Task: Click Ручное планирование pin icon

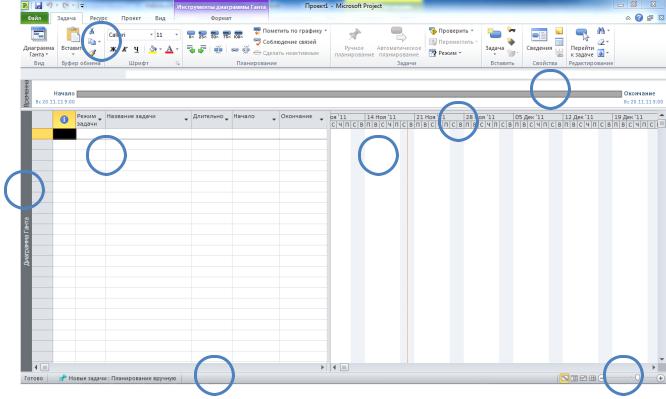Action: pos(354,35)
